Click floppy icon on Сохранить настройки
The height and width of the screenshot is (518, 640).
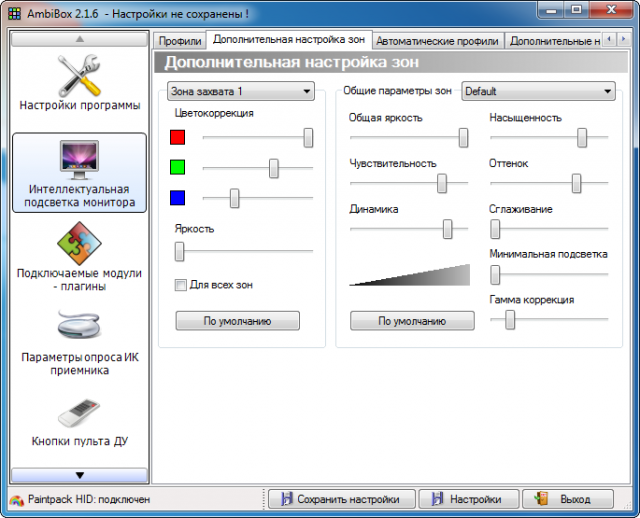click(287, 499)
